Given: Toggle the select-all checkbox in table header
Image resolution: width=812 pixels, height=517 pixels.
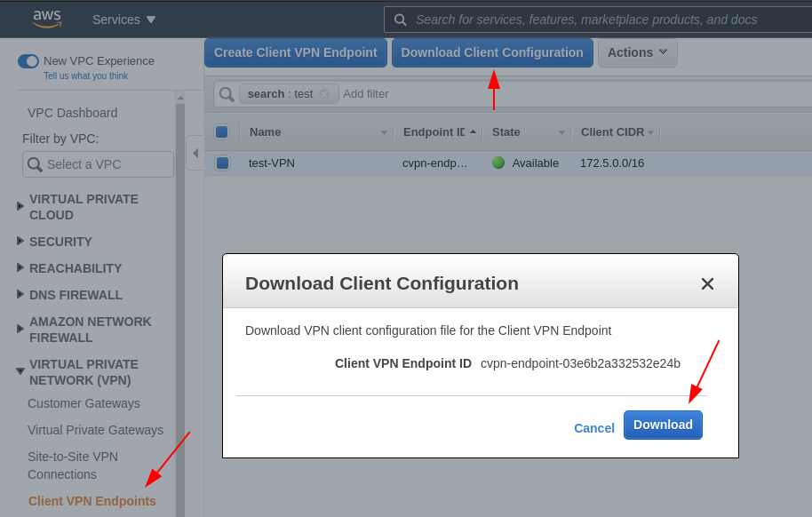Looking at the screenshot, I should (x=221, y=132).
